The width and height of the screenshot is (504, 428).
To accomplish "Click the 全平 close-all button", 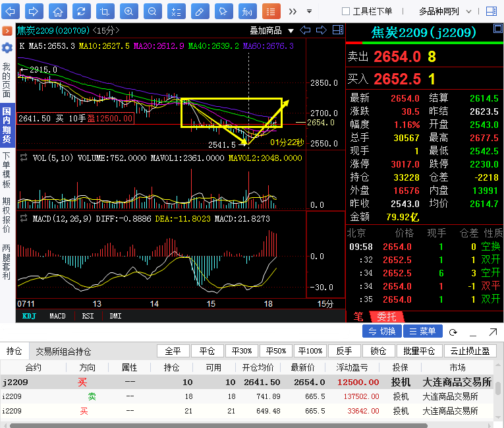I will 173,351.
